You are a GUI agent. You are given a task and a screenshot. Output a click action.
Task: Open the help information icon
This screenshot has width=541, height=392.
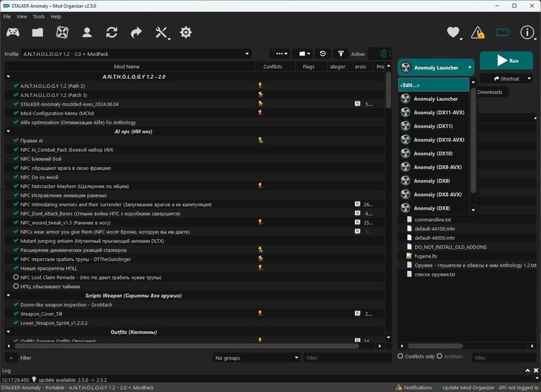(x=527, y=32)
